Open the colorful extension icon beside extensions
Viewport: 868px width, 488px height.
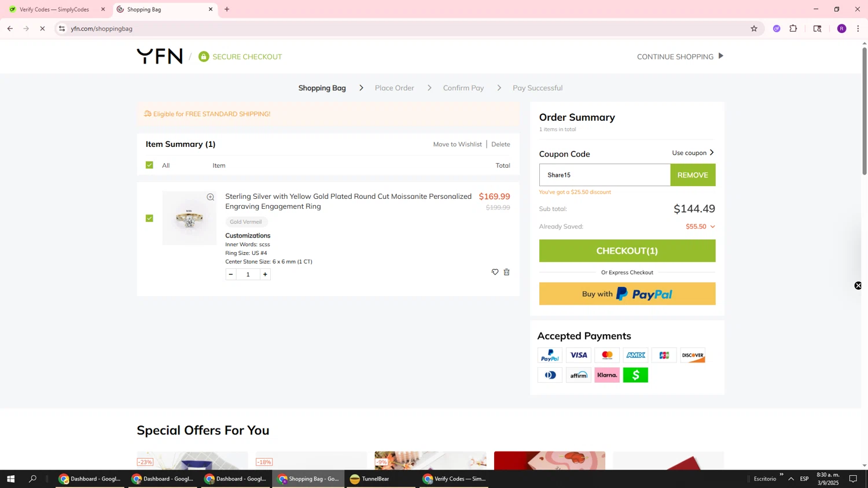[777, 28]
